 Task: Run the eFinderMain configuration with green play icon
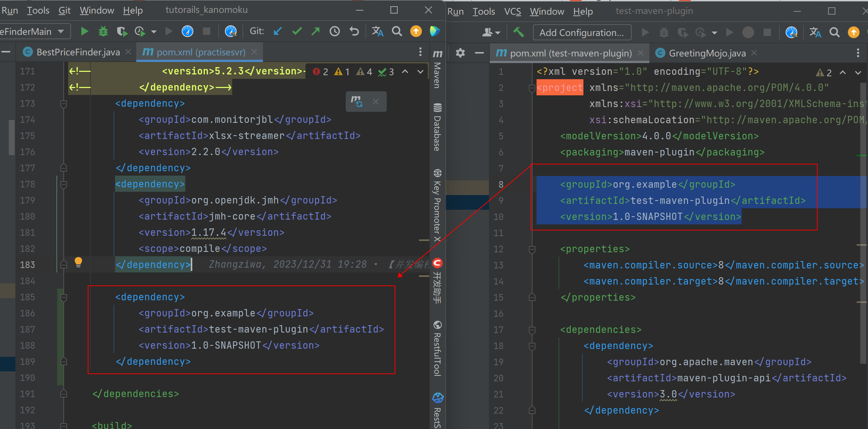pos(84,32)
